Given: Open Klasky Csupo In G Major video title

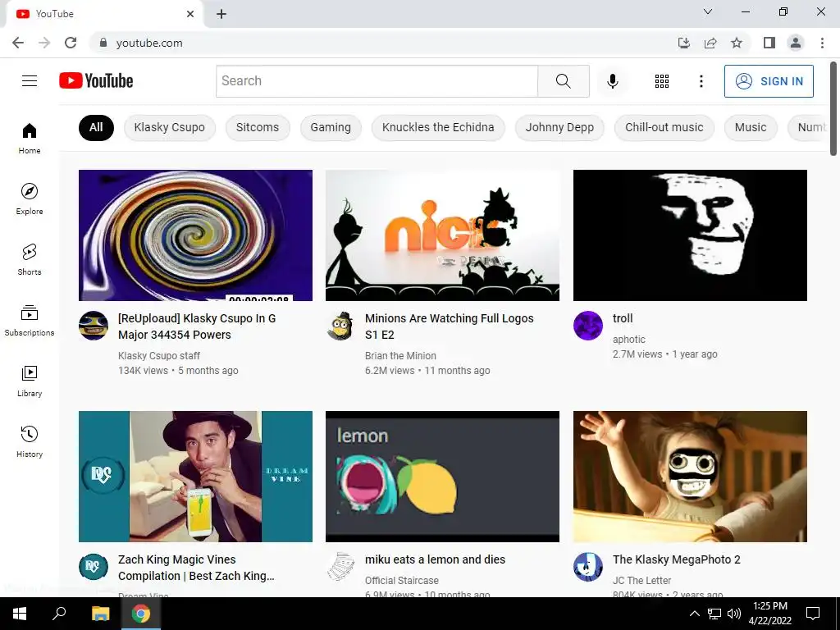Looking at the screenshot, I should coord(197,326).
